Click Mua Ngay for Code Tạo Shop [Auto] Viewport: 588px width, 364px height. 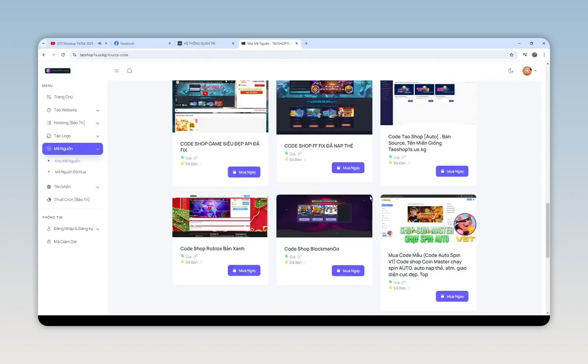pos(452,171)
